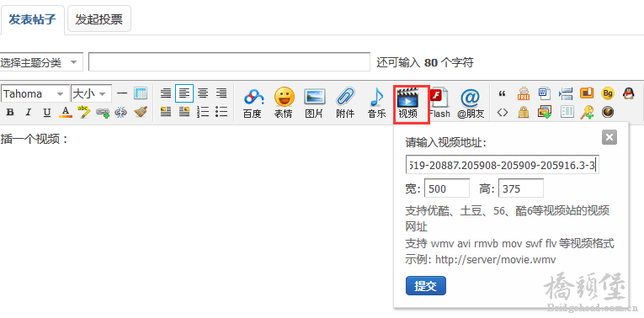
Task: Insert a numbered list
Action: pyautogui.click(x=203, y=112)
